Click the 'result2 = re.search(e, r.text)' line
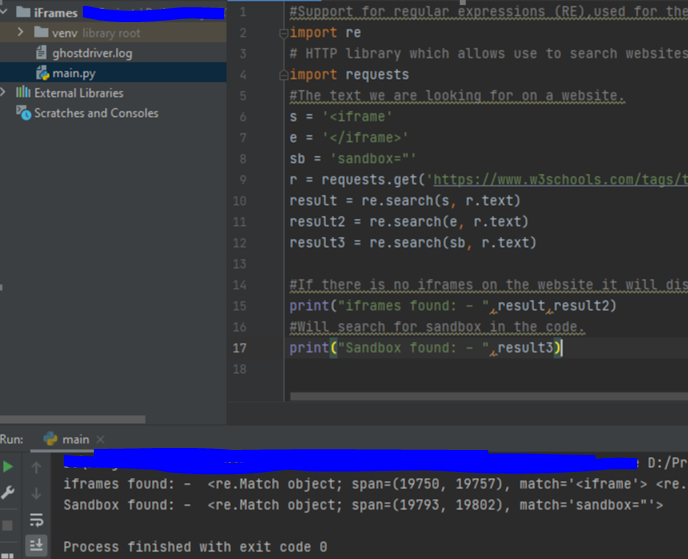This screenshot has width=688, height=559. click(x=409, y=222)
